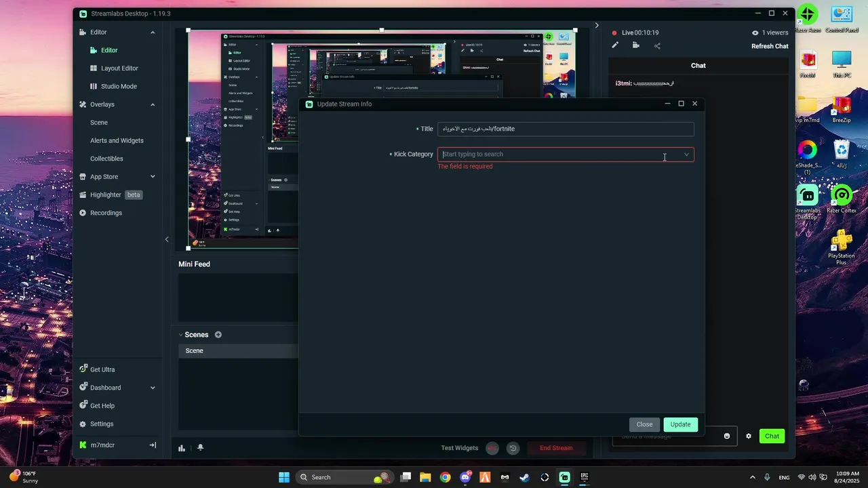Screen dimensions: 868x488
Task: Open Google Chrome from the taskbar
Action: click(445, 477)
